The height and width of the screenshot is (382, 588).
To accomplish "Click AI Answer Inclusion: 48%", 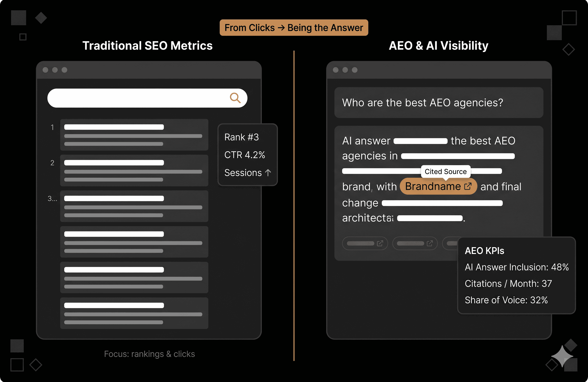I will (x=517, y=267).
